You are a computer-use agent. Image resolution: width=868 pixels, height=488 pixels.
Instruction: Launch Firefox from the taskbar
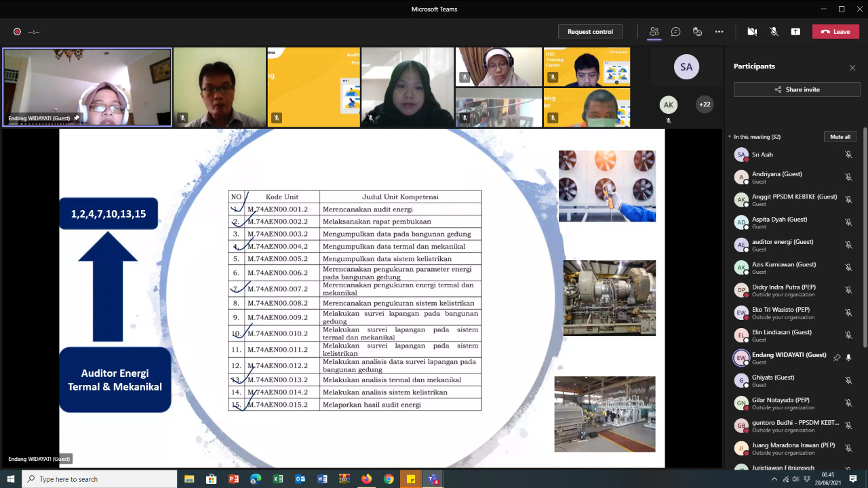pyautogui.click(x=366, y=479)
